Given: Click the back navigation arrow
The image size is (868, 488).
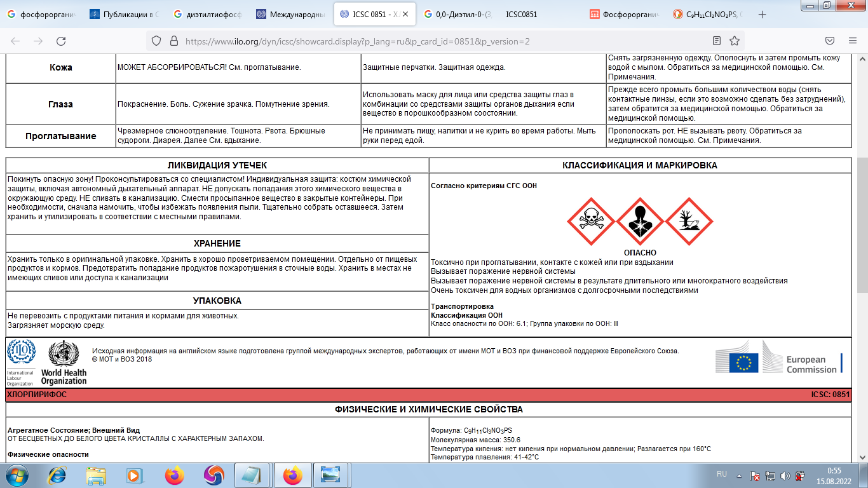Looking at the screenshot, I should [15, 41].
